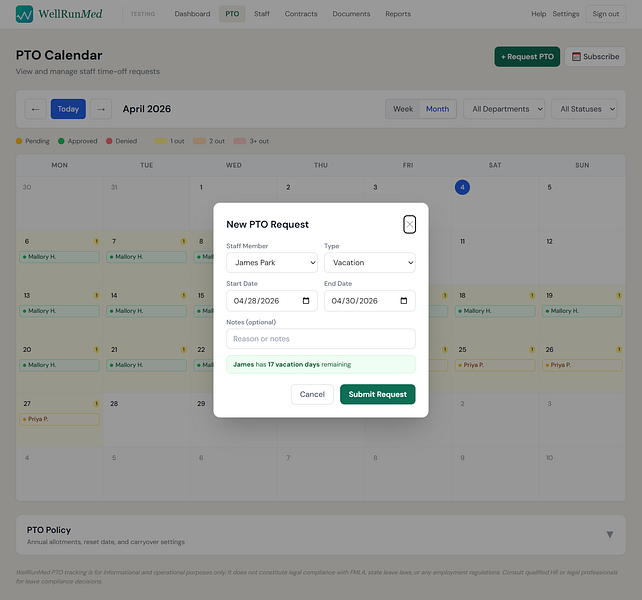Open the Start Date calendar picker icon
The image size is (642, 600).
point(306,301)
